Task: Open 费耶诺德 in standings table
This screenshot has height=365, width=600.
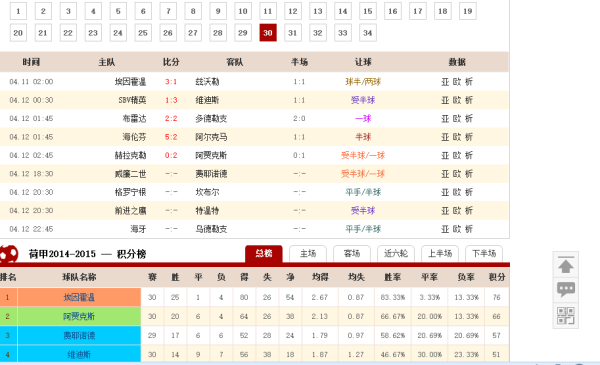Action: (x=79, y=336)
